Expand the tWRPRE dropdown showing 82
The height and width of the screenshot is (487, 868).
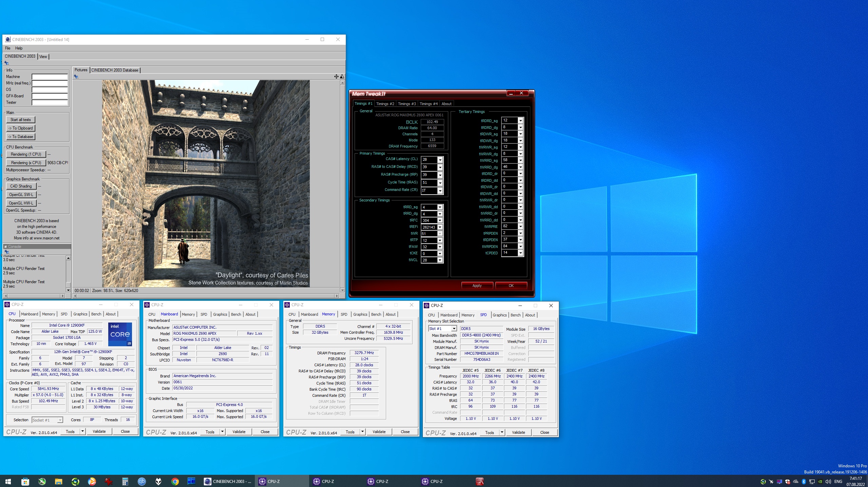pyautogui.click(x=520, y=226)
